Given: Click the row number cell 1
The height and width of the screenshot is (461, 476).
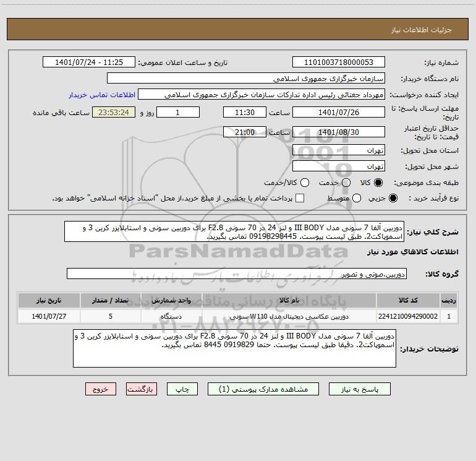Looking at the screenshot, I should (x=449, y=316).
